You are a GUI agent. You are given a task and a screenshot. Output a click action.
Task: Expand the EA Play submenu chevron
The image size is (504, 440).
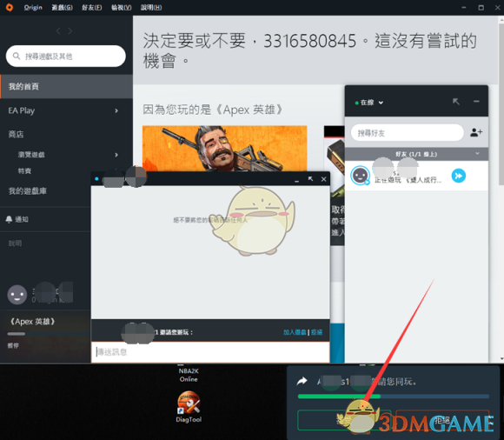click(x=116, y=110)
